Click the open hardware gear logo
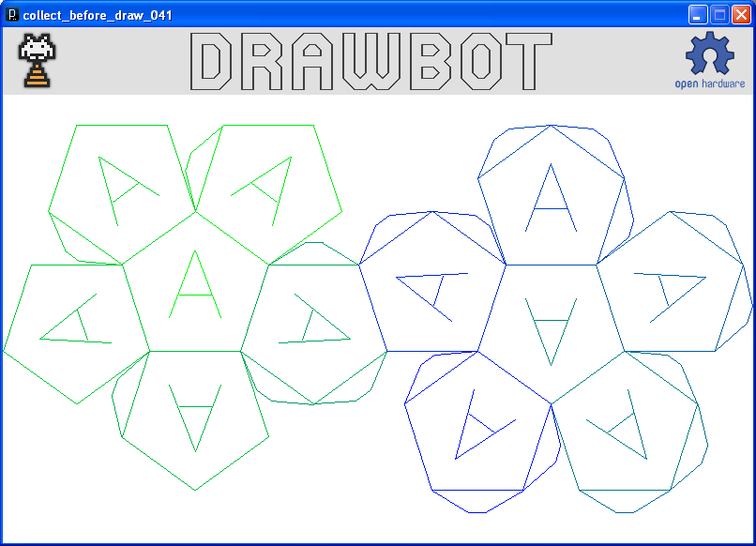Image resolution: width=756 pixels, height=546 pixels. click(709, 54)
